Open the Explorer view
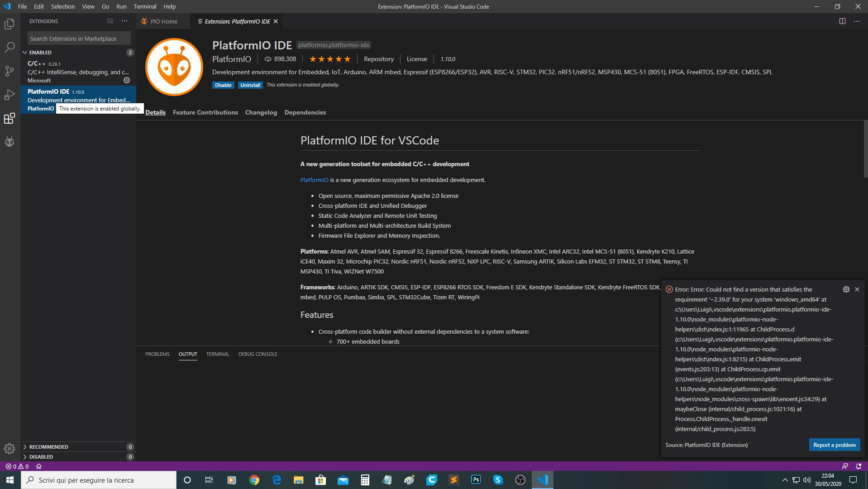 click(x=10, y=24)
